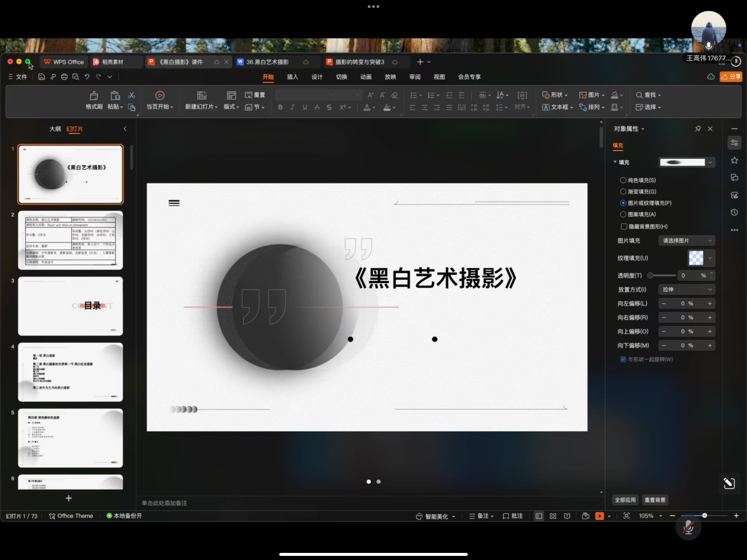
Task: Click the 全部应用 button
Action: click(x=625, y=500)
